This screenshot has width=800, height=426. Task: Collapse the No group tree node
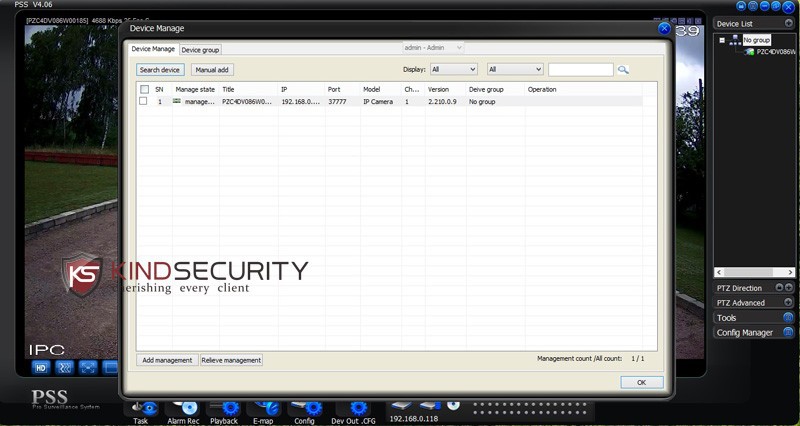click(722, 40)
